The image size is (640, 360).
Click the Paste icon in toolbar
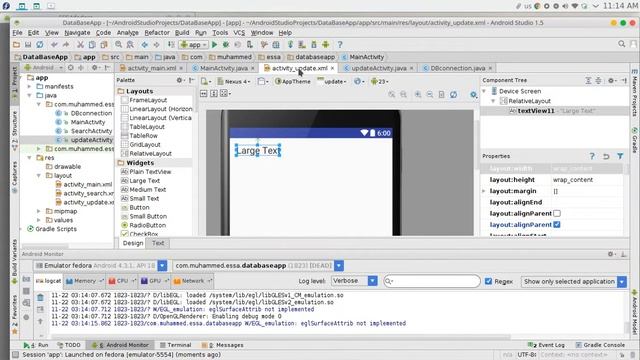pyautogui.click(x=104, y=44)
